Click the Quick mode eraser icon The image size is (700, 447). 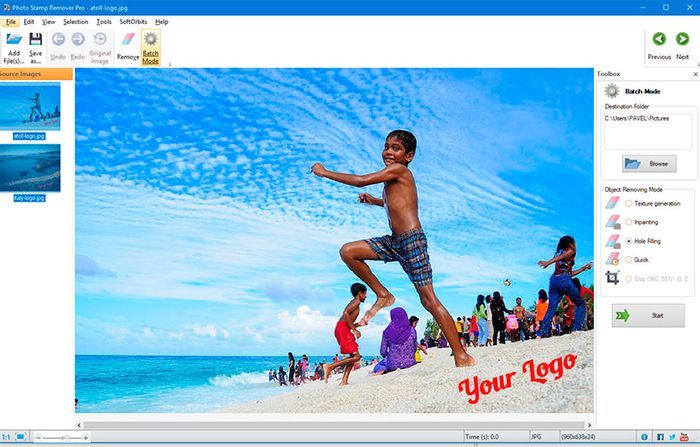pos(612,259)
